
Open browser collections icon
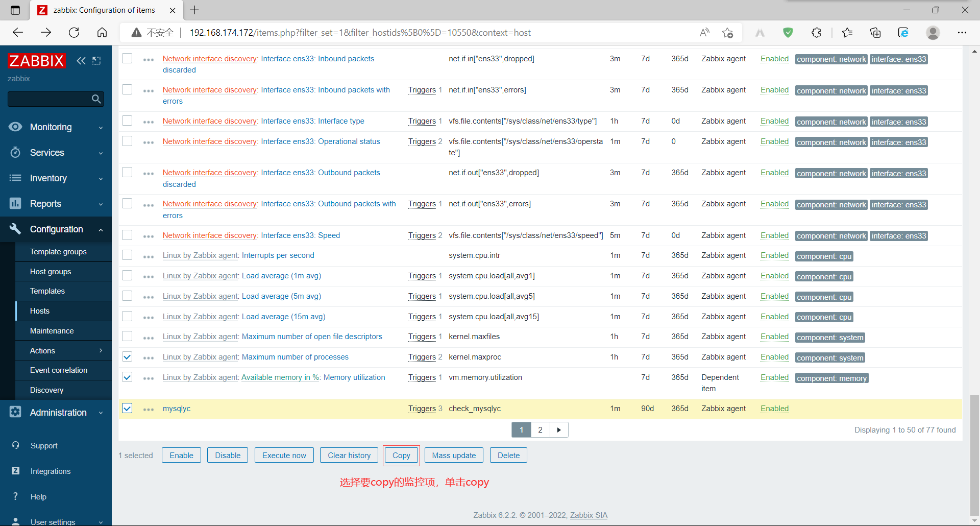875,33
